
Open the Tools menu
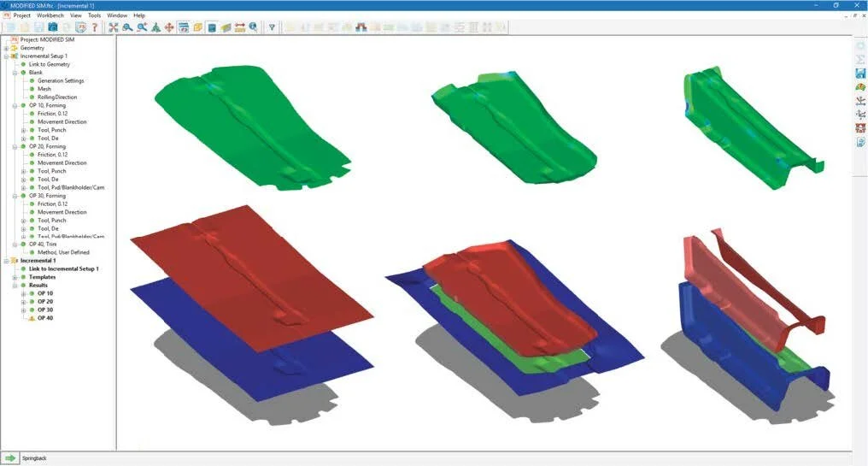(95, 15)
